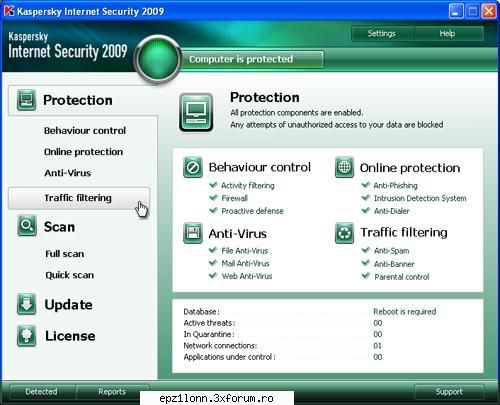500x405 pixels.
Task: Click the Anti-Phishing check mark
Action: (366, 185)
